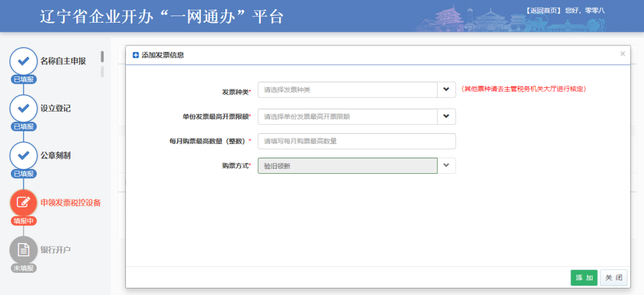The height and width of the screenshot is (295, 644).
Task: Click the 公章刻制 checkmark circle icon
Action: tap(23, 155)
